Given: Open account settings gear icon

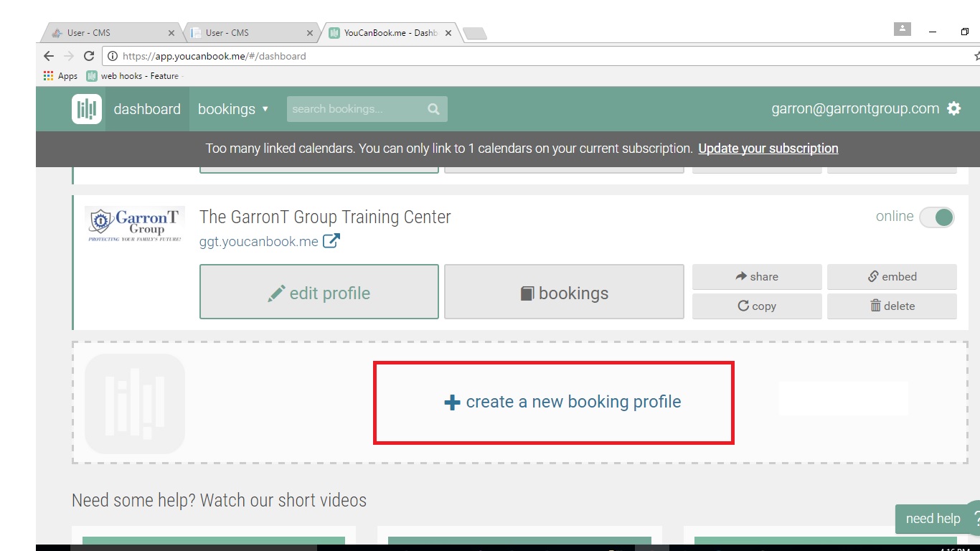Looking at the screenshot, I should (953, 109).
